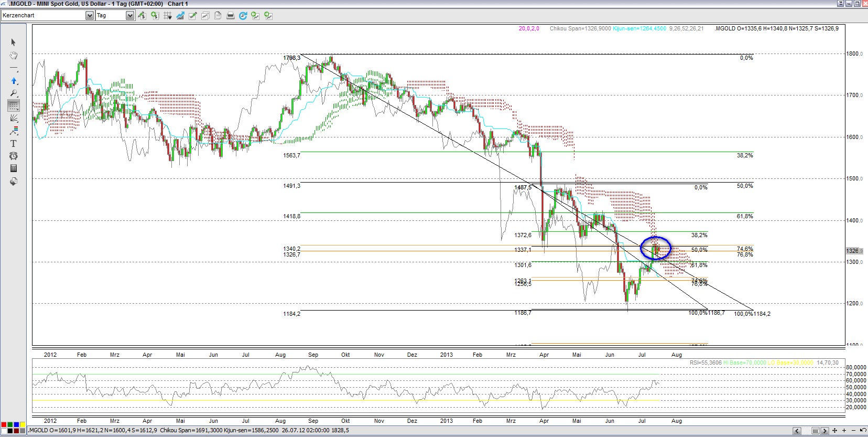The image size is (868, 437).
Task: Activate the hand pan tool
Action: click(x=14, y=55)
